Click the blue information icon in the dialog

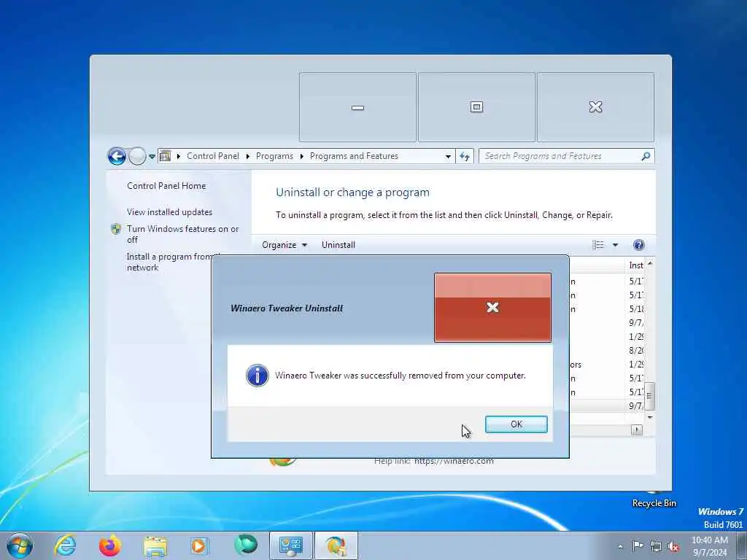(258, 376)
